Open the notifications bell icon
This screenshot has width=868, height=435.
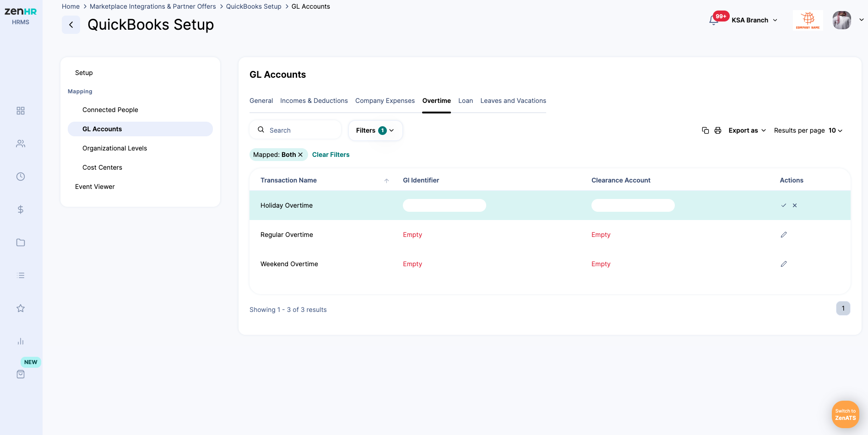point(713,20)
